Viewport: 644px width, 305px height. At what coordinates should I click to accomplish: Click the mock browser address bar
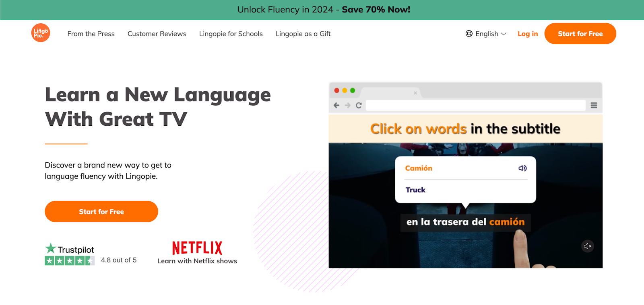(475, 105)
